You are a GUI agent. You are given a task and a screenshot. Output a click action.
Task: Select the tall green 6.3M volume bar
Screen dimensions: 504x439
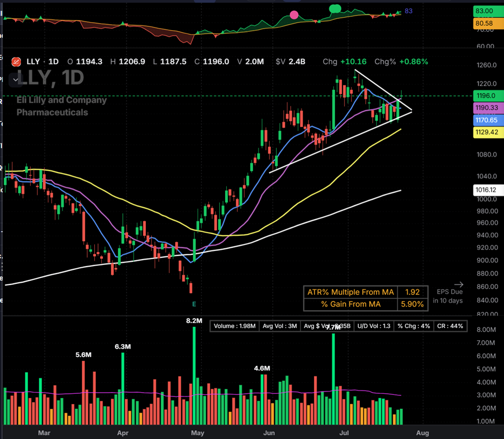[x=123, y=388]
